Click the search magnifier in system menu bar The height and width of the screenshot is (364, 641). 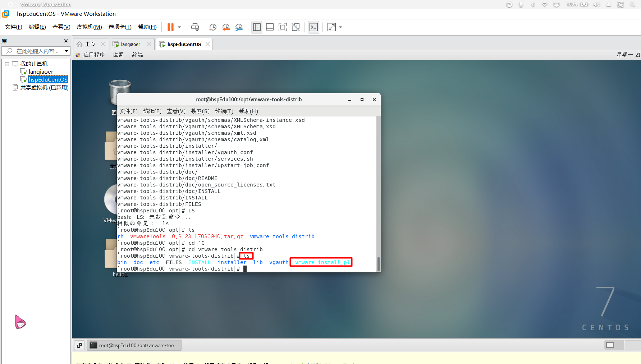pyautogui.click(x=632, y=4)
